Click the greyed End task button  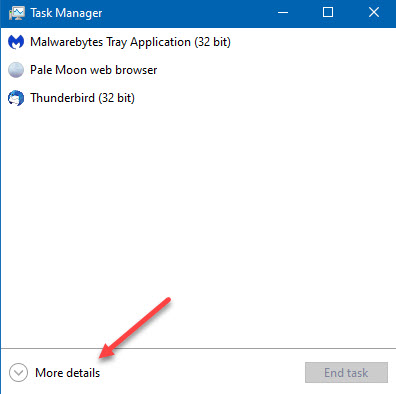point(346,372)
